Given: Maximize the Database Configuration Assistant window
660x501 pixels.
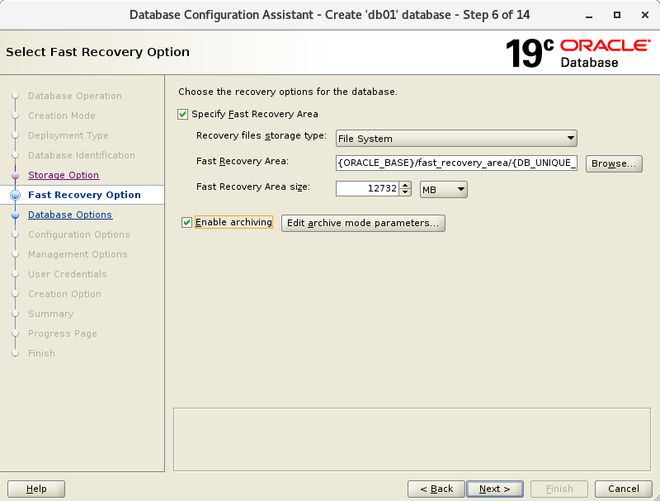Looking at the screenshot, I should point(617,15).
